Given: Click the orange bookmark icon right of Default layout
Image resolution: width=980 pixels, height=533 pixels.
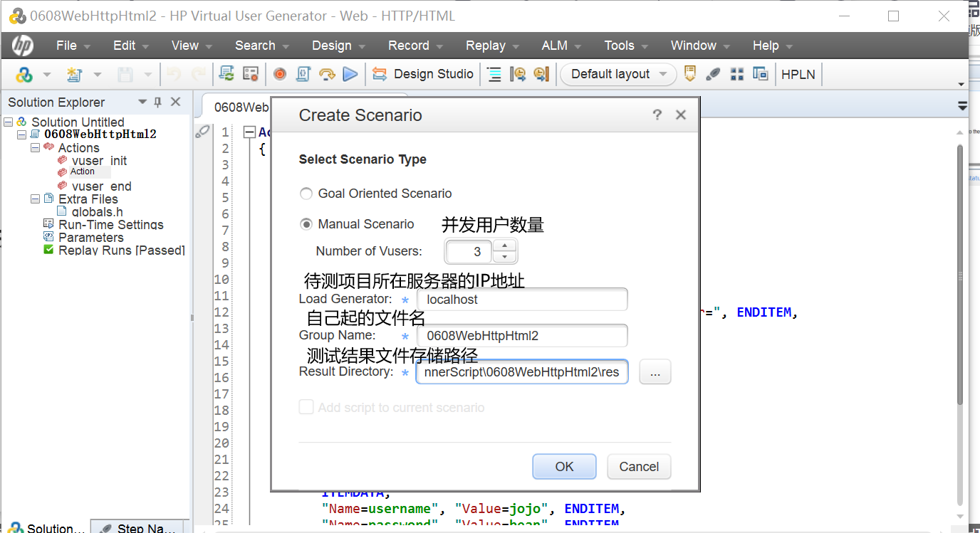Looking at the screenshot, I should 689,74.
